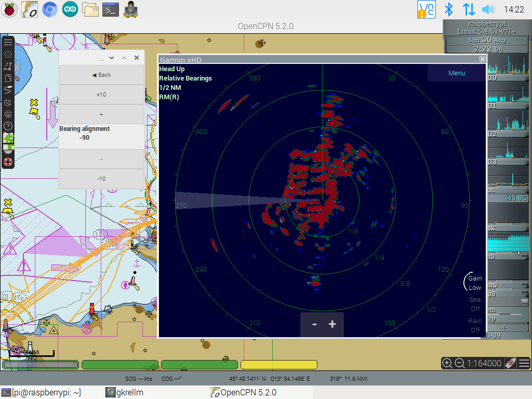532x399 pixels.
Task: Select the Create Route tool
Action: tap(7, 66)
